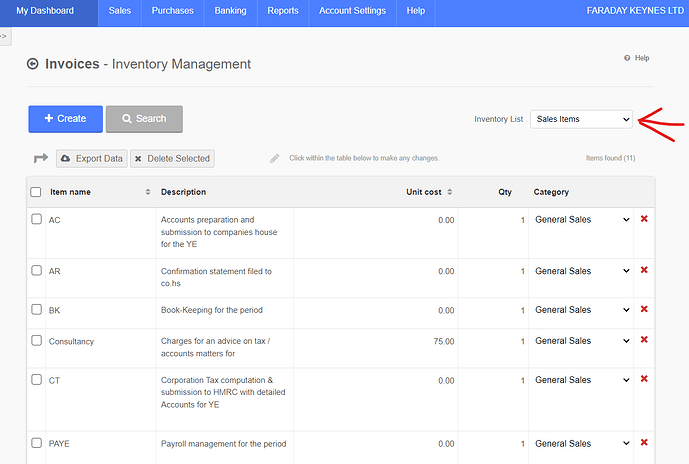
Task: Edit the AR description Confirmation statement cell
Action: (225, 278)
